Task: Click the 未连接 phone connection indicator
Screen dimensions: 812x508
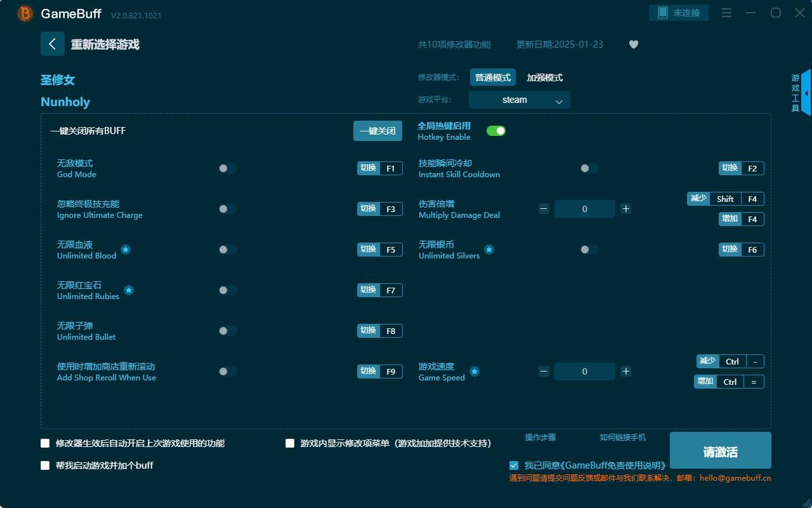Action: click(x=679, y=12)
